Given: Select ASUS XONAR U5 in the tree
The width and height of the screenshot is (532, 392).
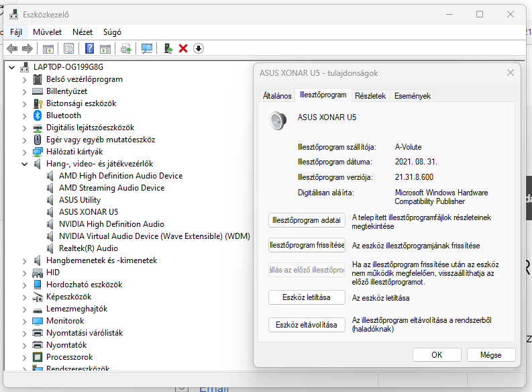Looking at the screenshot, I should [x=89, y=212].
